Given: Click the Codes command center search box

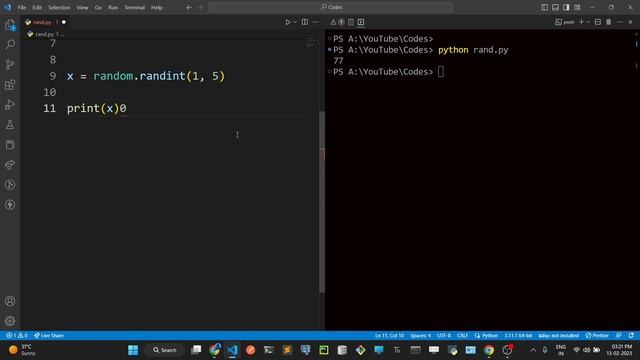Looking at the screenshot, I should [x=331, y=7].
